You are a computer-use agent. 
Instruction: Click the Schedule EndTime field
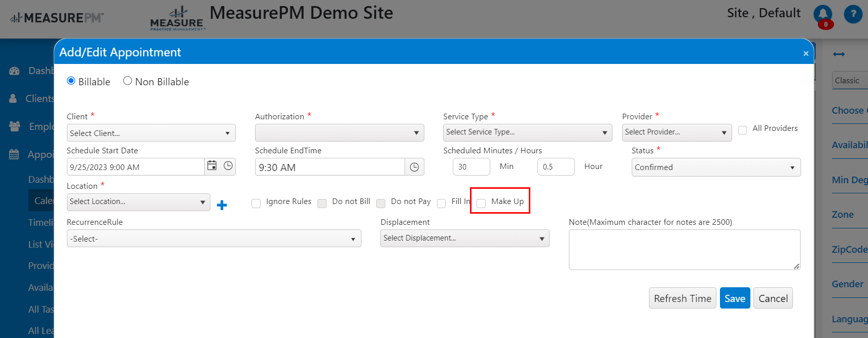tap(330, 167)
